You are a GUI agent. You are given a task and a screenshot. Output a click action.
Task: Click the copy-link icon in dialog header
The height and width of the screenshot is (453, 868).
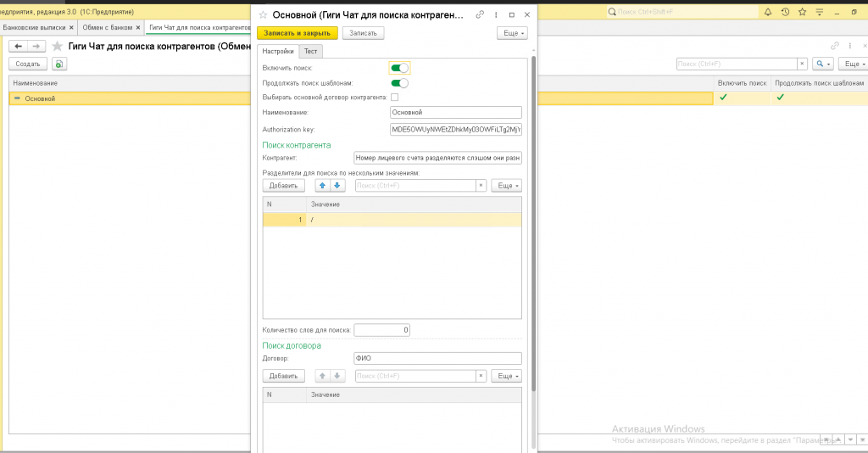coord(481,15)
